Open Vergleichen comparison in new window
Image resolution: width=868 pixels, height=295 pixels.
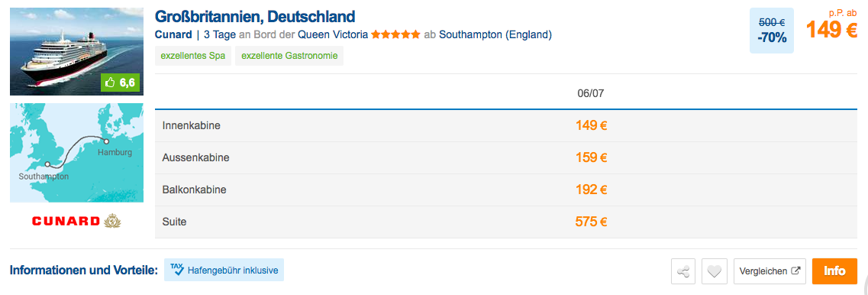tap(770, 271)
